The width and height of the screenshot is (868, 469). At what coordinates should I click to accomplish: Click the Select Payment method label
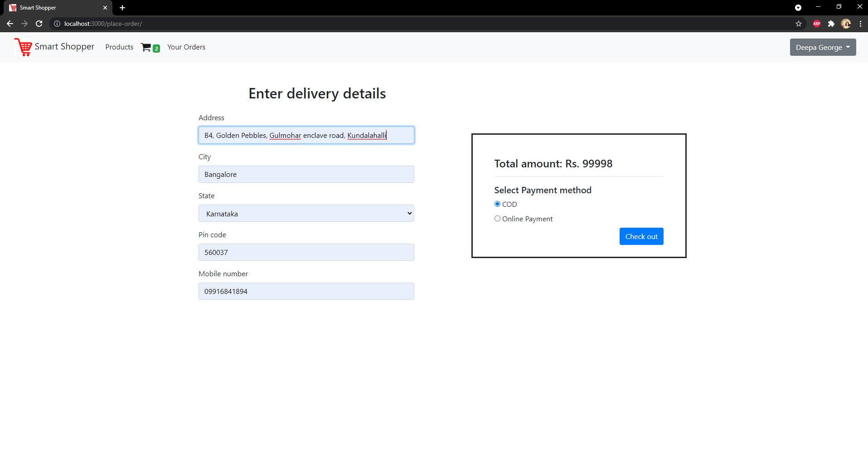tap(543, 190)
